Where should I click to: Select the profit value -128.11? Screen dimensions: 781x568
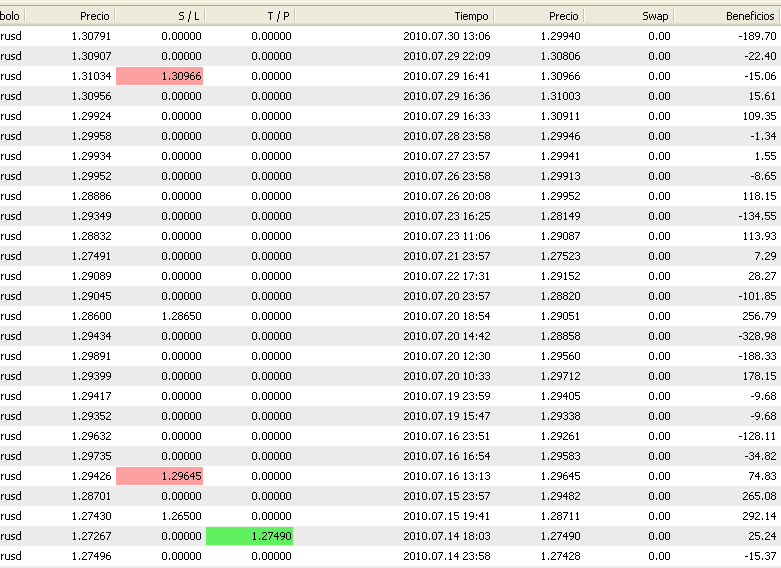click(757, 436)
